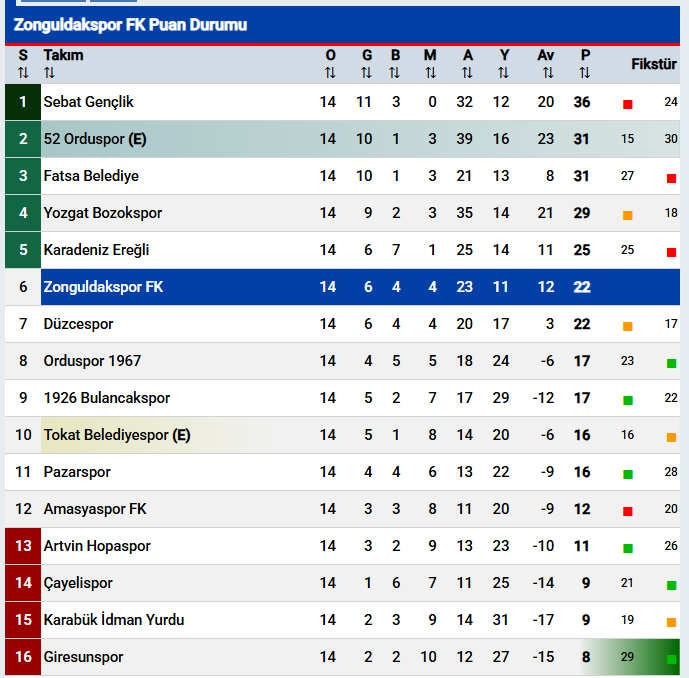Sort by the P points column

pyautogui.click(x=585, y=64)
